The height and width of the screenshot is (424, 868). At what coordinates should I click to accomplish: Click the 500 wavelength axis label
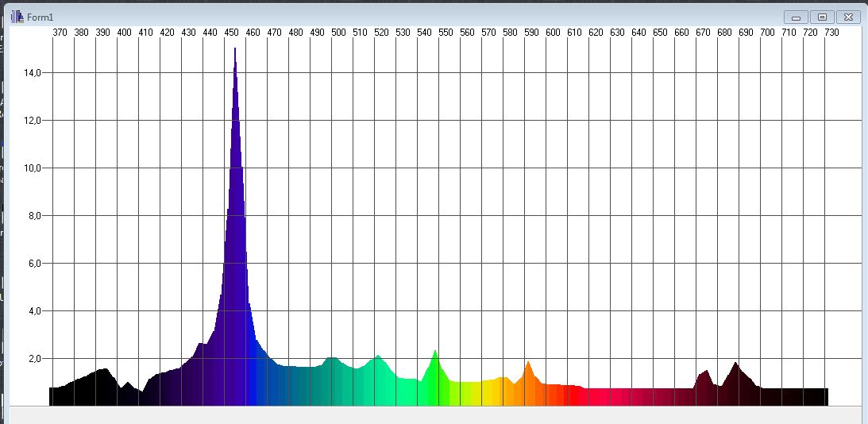[x=338, y=33]
